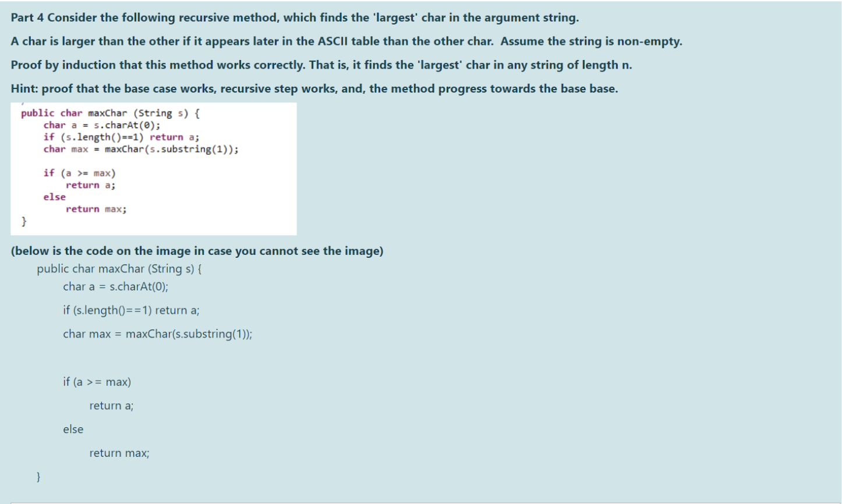
Task: Click the purple 'else' keyword in the code image
Action: 55,197
